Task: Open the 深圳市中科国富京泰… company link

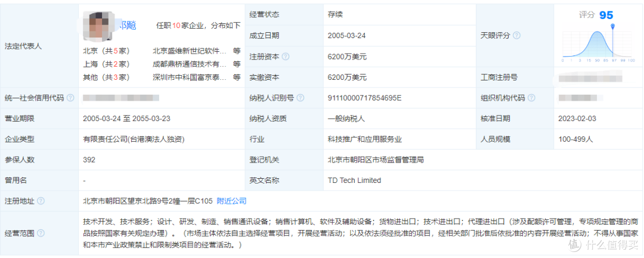Action: [x=190, y=77]
